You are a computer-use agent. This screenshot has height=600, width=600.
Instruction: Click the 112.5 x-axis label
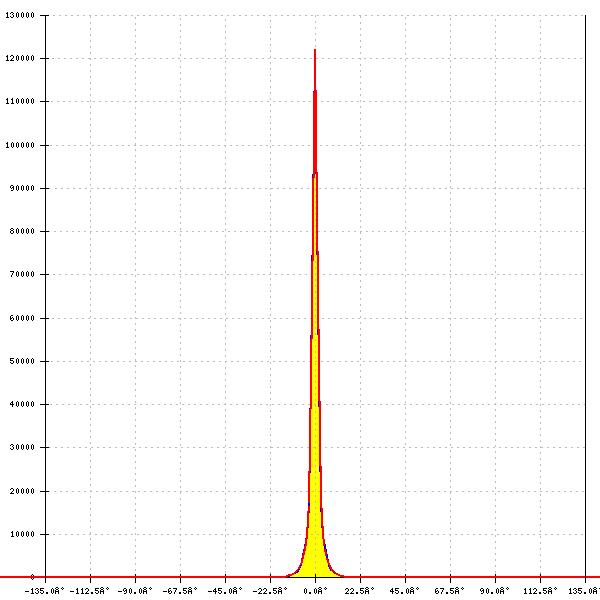540,591
